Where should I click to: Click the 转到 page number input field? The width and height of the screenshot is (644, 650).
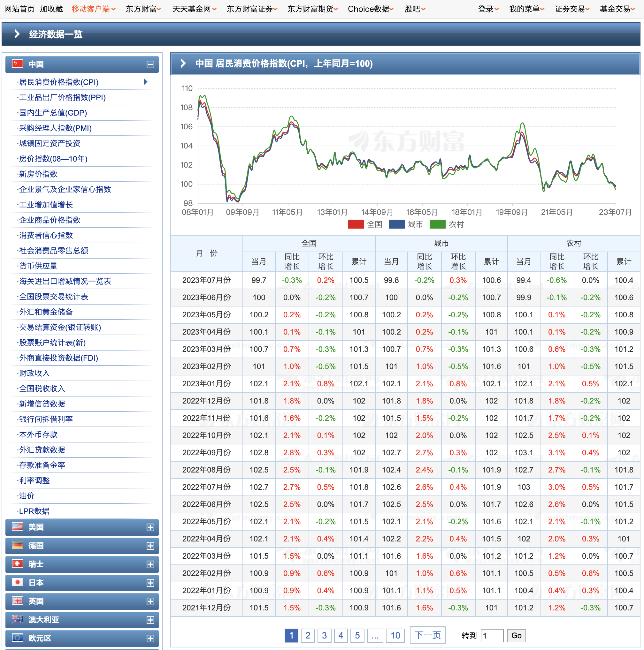click(x=492, y=635)
